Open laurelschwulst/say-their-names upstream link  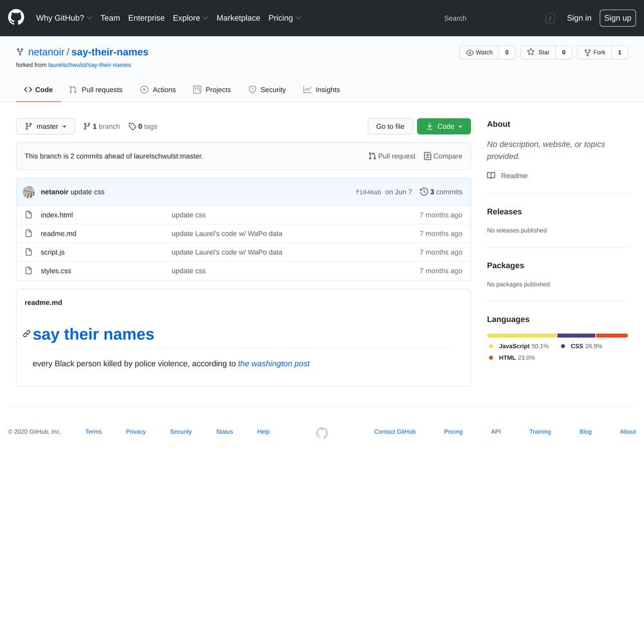(90, 65)
